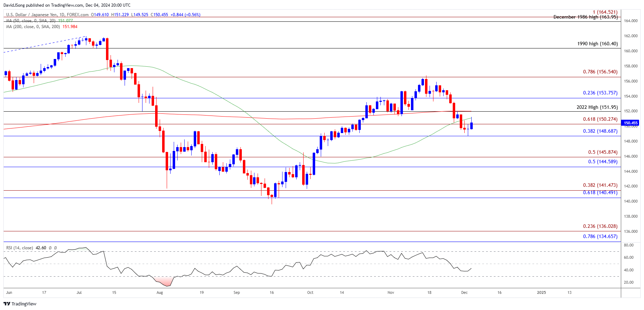The image size is (644, 310).
Task: Click the MA 50 value 151.077
Action: [x=66, y=21]
